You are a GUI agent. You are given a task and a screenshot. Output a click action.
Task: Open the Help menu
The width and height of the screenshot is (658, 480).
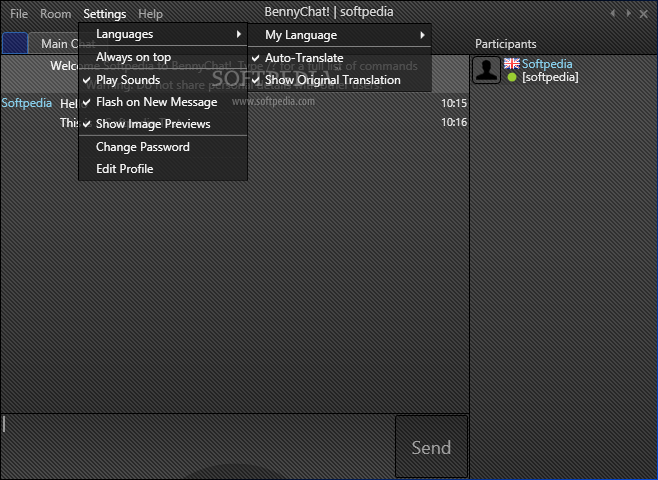150,14
